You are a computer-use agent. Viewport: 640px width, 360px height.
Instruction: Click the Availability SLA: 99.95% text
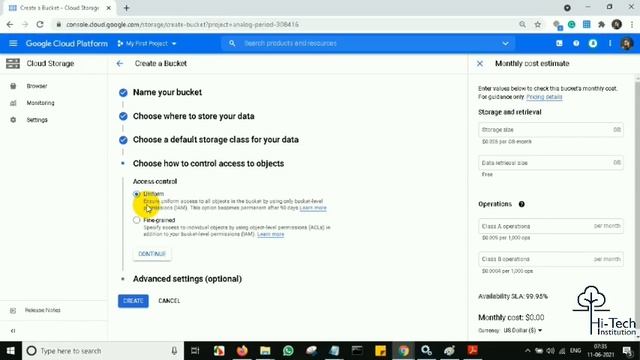click(513, 296)
